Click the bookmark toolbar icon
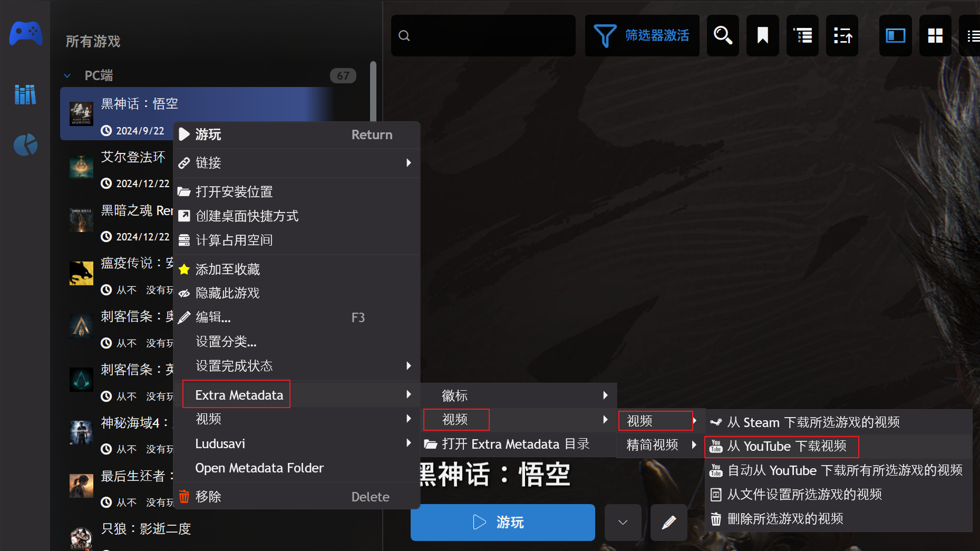The image size is (980, 551). pyautogui.click(x=763, y=36)
